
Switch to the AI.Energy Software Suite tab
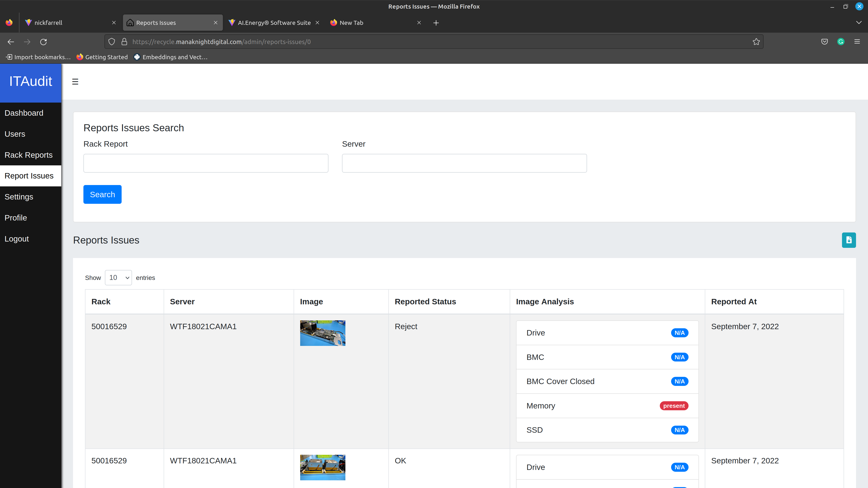click(274, 23)
